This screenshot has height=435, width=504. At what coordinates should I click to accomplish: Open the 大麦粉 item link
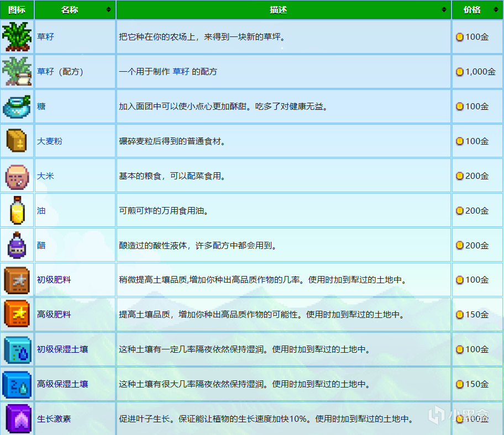coord(50,141)
